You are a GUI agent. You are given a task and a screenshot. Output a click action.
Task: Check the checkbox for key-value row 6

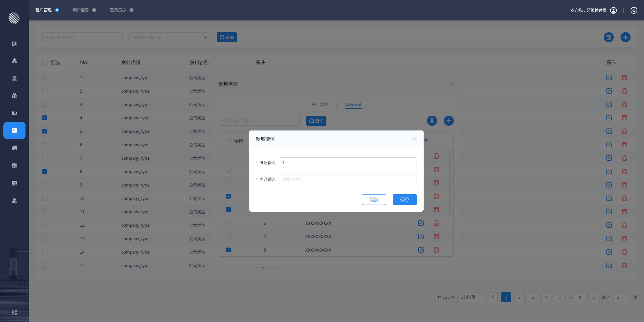[x=228, y=223]
